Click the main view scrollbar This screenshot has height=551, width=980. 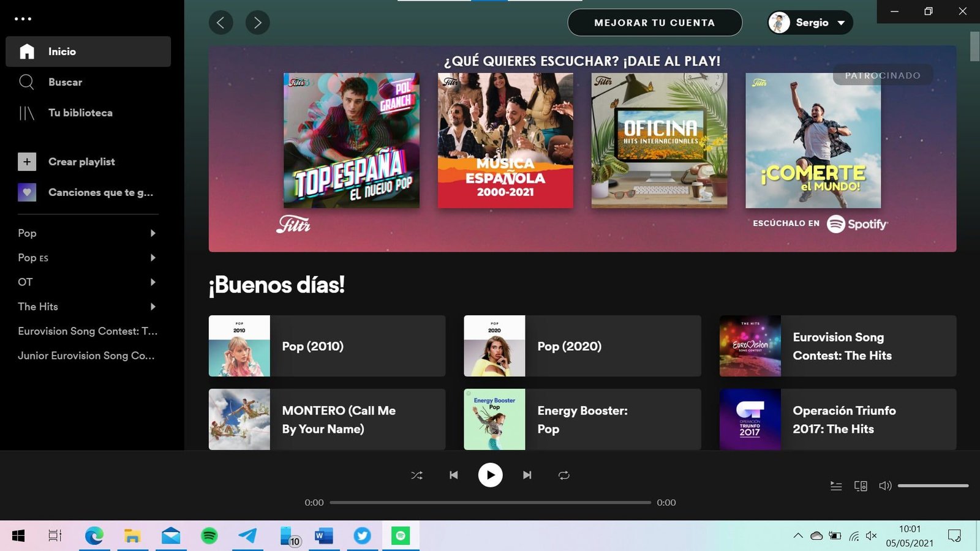(974, 46)
